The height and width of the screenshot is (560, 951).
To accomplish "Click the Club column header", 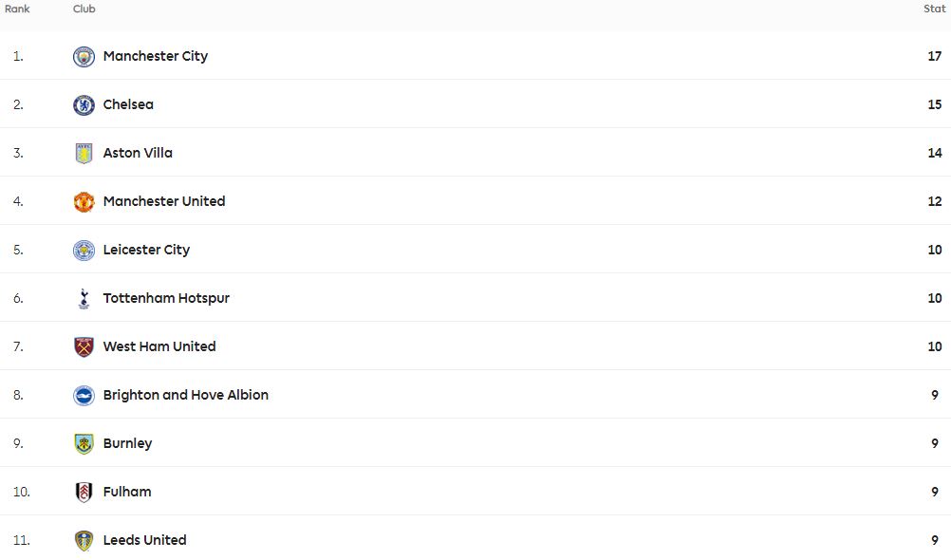I will [x=84, y=9].
